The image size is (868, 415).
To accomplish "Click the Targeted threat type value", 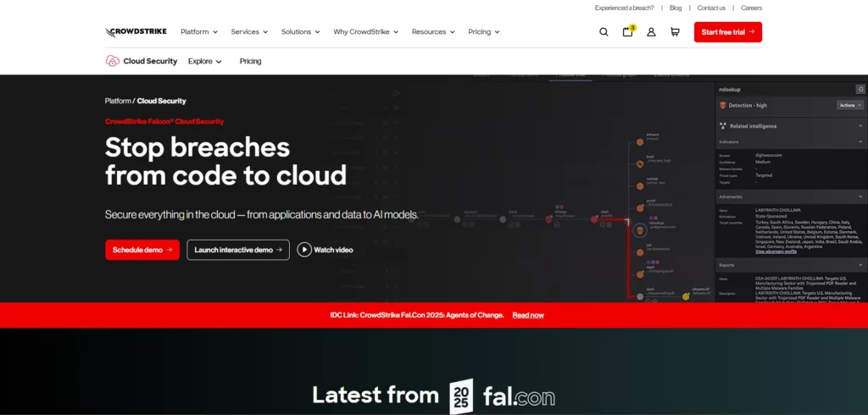I will click(x=764, y=175).
